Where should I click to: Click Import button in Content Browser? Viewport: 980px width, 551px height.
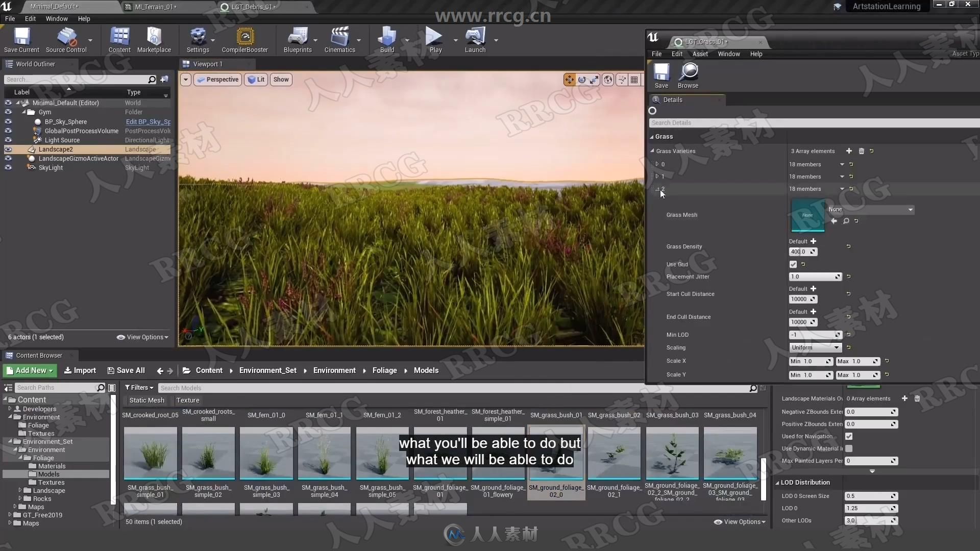click(80, 370)
